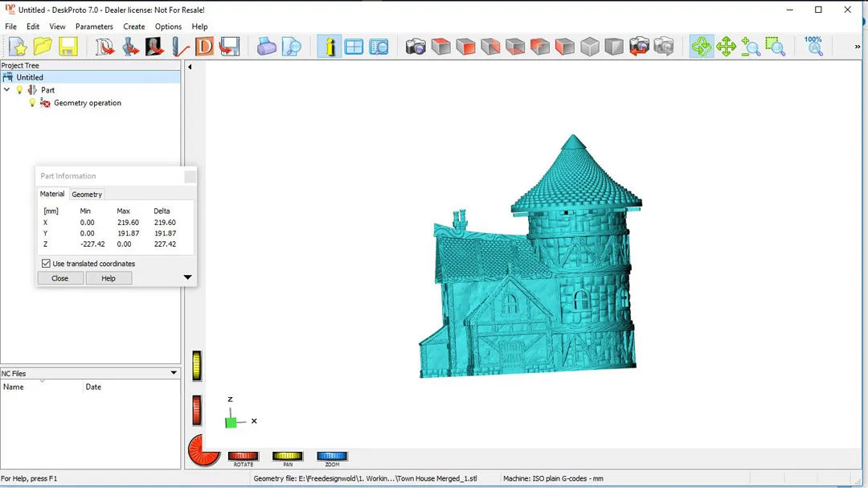Click the red circular rotation dial
868x488 pixels.
point(203,450)
